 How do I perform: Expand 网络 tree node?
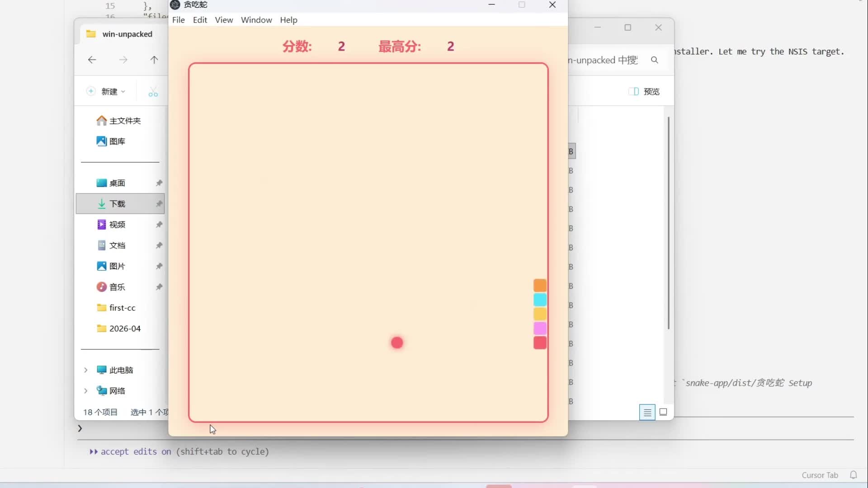coord(85,391)
